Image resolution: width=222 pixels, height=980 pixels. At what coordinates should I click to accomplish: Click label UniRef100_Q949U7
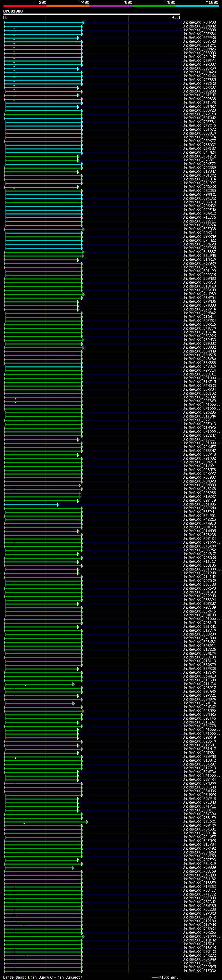pyautogui.click(x=199, y=57)
